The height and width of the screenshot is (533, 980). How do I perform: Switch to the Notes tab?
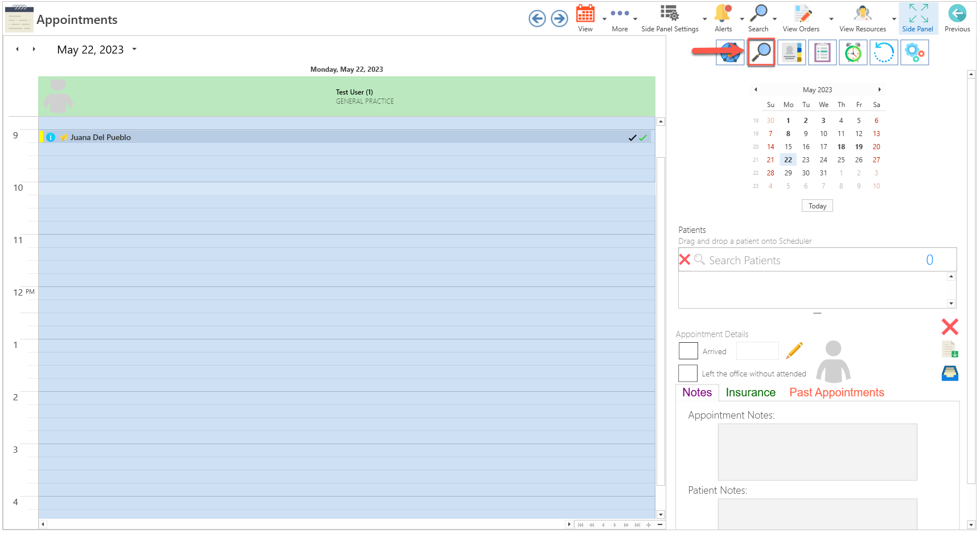(697, 392)
